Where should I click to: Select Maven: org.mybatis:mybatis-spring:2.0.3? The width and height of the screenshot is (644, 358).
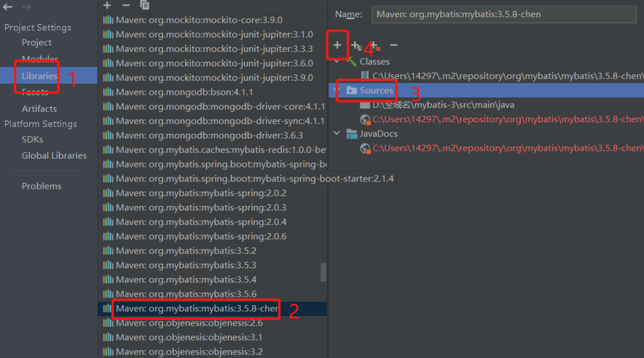pyautogui.click(x=212, y=207)
